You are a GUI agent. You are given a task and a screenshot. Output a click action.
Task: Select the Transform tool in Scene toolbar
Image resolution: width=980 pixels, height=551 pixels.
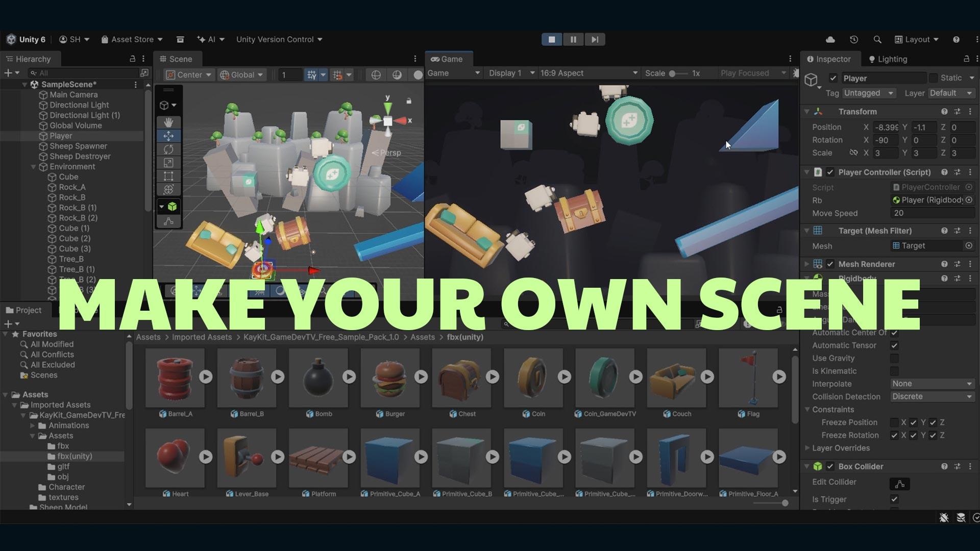[x=168, y=190]
